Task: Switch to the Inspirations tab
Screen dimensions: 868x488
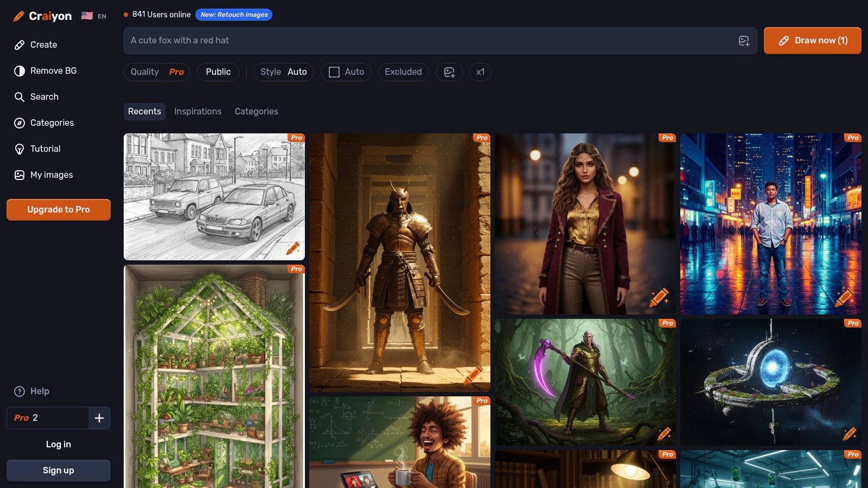Action: [x=197, y=112]
